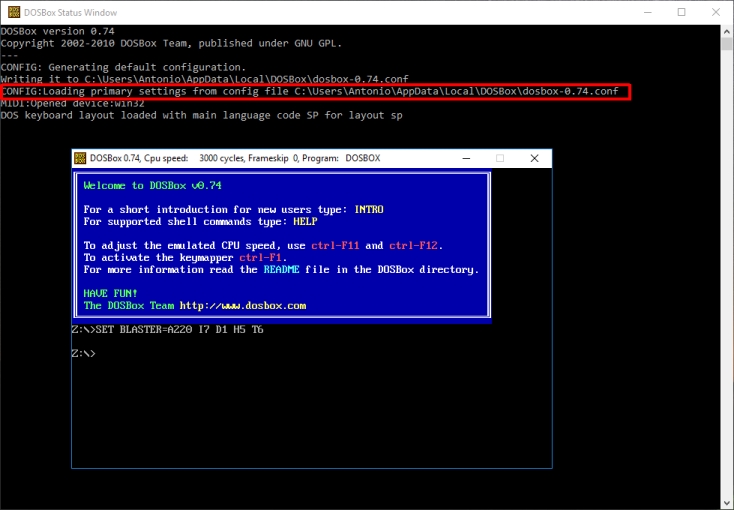Click the Status Window vertical scrollbar thumb
Viewport: 734px width, 510px height.
[x=727, y=44]
